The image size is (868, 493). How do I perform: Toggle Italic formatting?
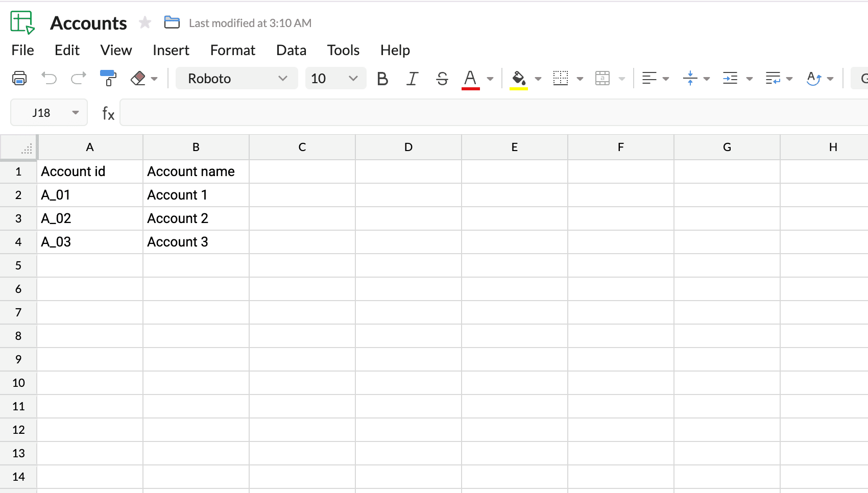412,79
